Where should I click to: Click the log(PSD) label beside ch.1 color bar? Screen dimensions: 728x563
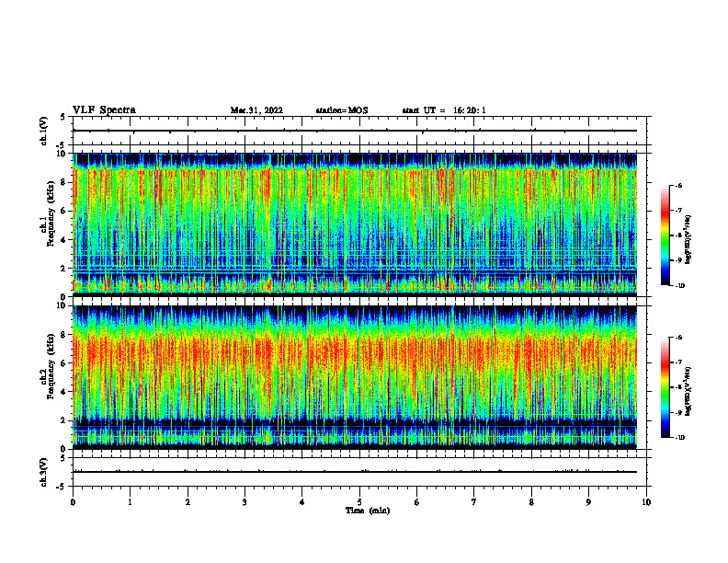[688, 240]
